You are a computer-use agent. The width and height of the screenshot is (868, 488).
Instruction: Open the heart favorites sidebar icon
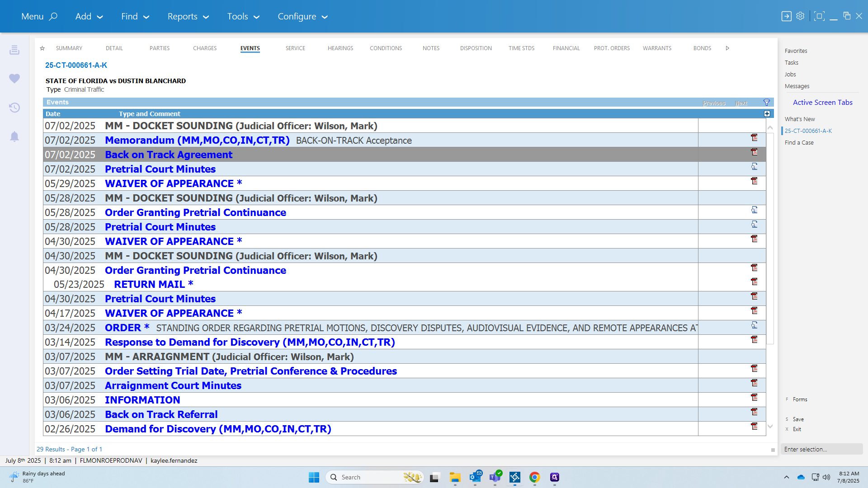14,79
